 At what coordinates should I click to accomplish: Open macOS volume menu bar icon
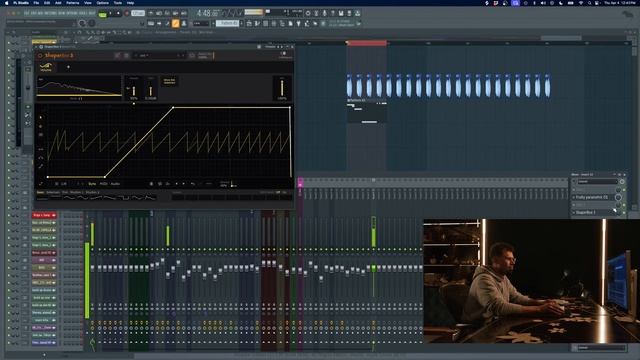(x=543, y=3)
